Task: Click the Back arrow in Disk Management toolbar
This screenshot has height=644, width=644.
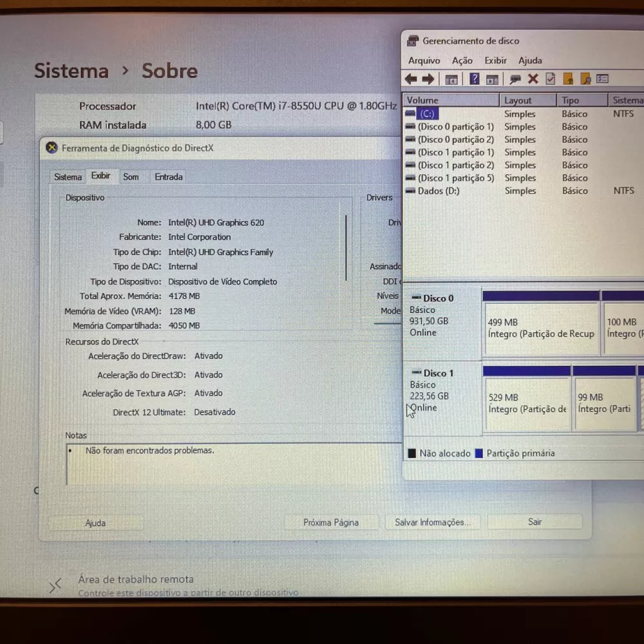Action: (411, 79)
